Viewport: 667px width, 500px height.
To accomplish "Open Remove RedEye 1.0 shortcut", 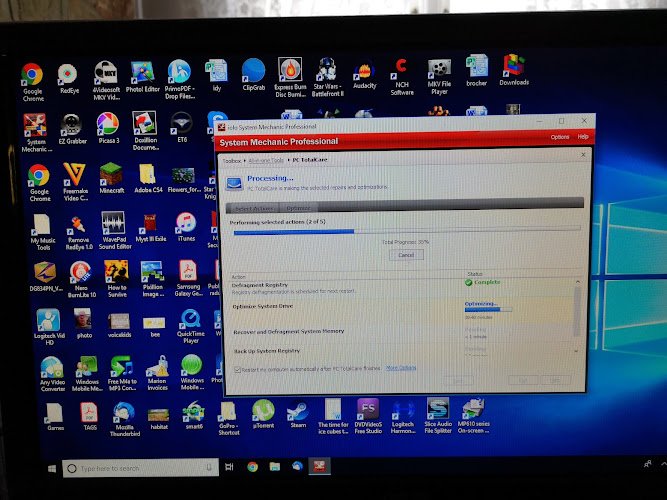I will click(79, 232).
